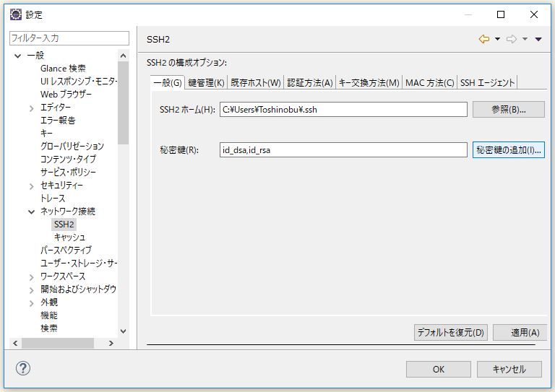The image size is (555, 392).
Task: Click the back navigation arrow icon
Action: (x=484, y=39)
